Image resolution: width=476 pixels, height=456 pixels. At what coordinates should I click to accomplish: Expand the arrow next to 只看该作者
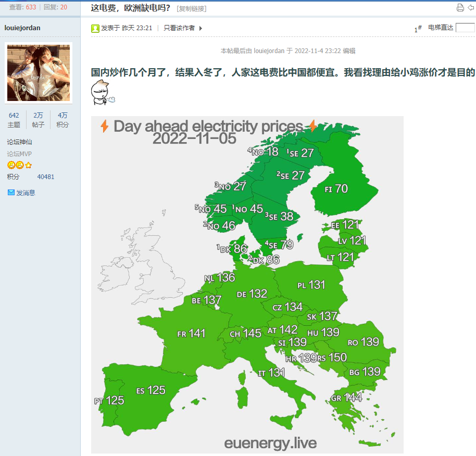click(200, 28)
